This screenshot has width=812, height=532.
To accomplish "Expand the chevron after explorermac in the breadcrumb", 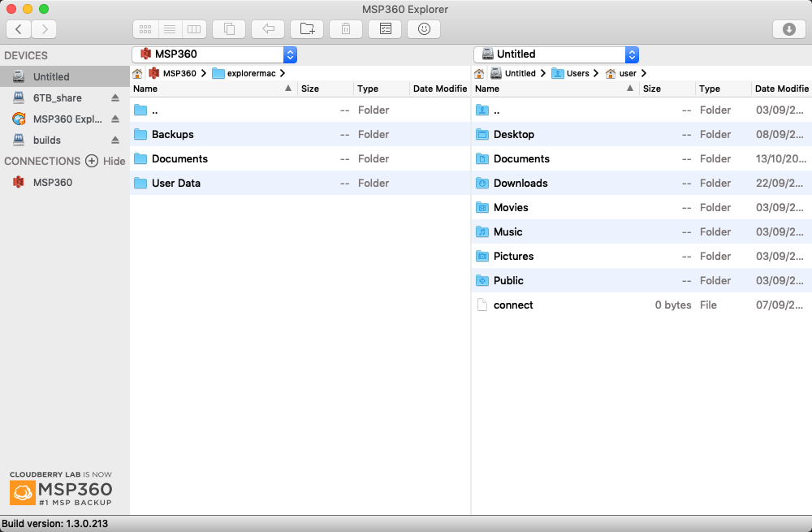I will 283,74.
